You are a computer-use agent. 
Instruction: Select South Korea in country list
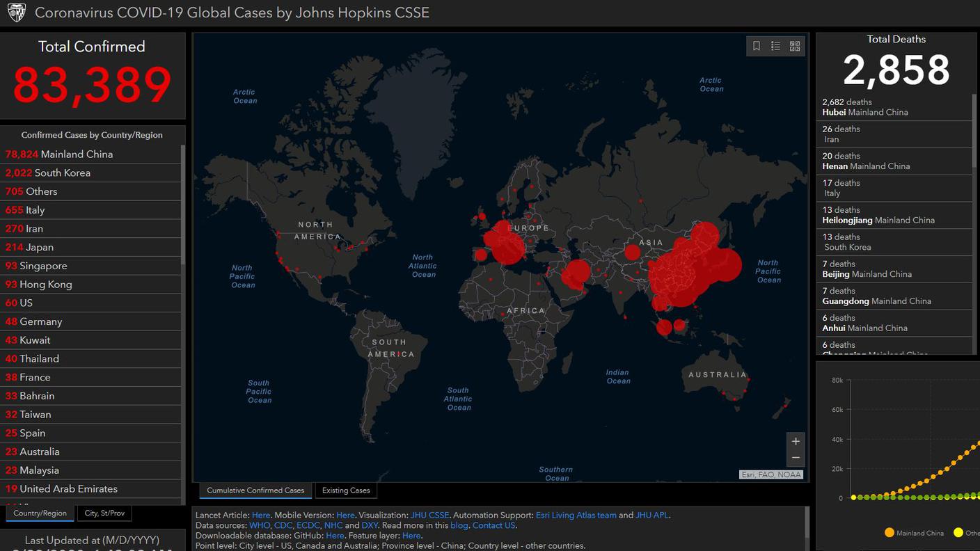(90, 173)
